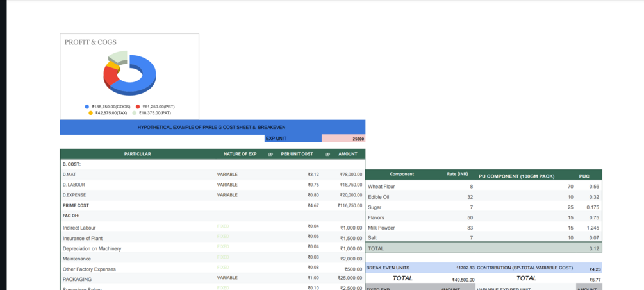This screenshot has height=290, width=644.
Task: Click the Maintenance row label
Action: 77,259
